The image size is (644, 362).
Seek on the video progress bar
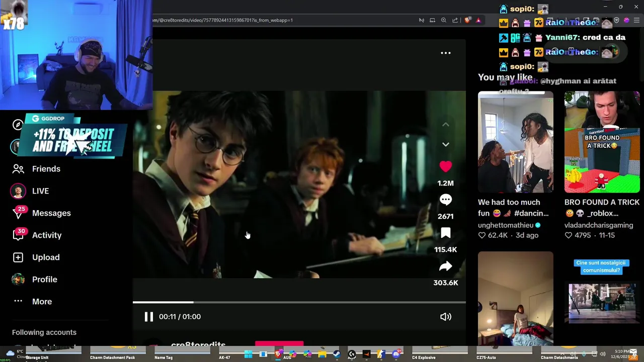(299, 302)
